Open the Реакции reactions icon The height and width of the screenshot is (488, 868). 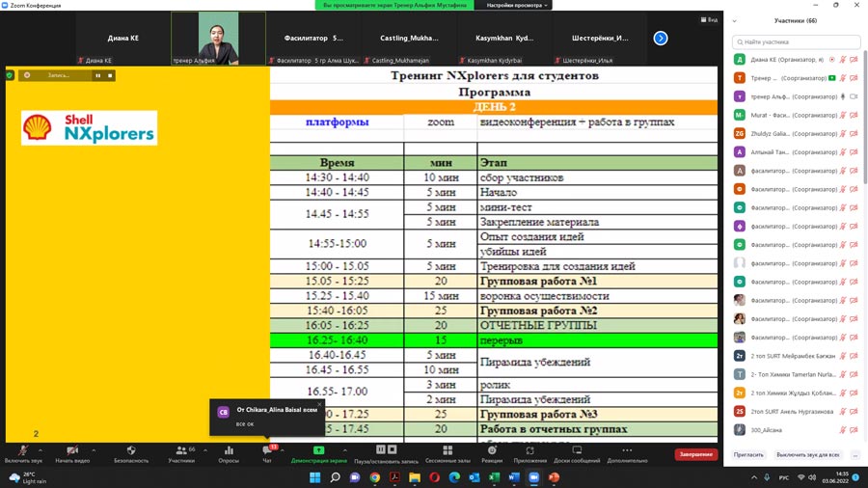(492, 450)
